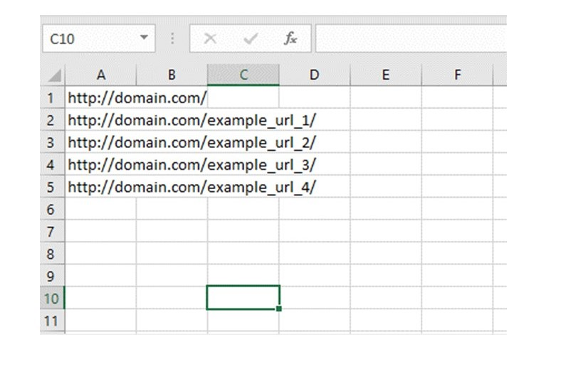The height and width of the screenshot is (374, 588).
Task: Click the formula bar options dots
Action: click(172, 38)
